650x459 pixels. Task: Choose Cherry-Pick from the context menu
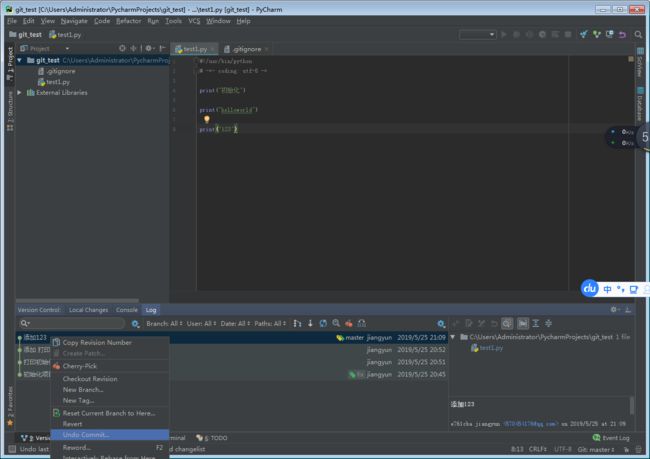(110, 366)
